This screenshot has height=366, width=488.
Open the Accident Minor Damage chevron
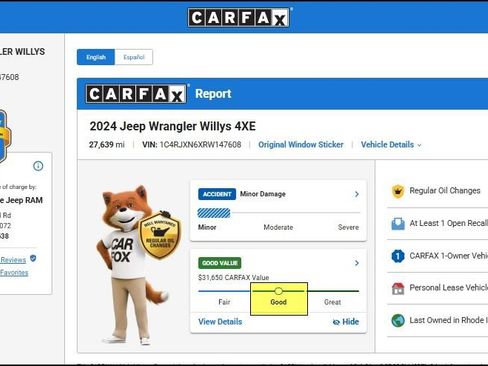[357, 194]
